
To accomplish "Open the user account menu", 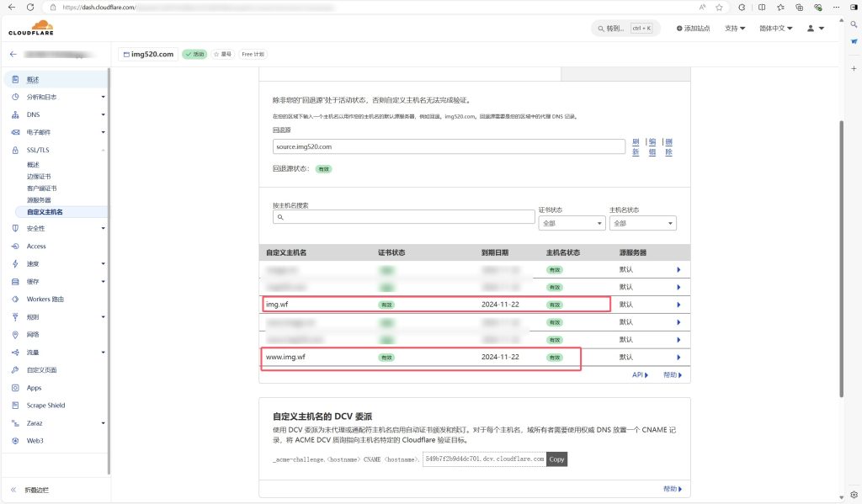I will click(x=815, y=28).
